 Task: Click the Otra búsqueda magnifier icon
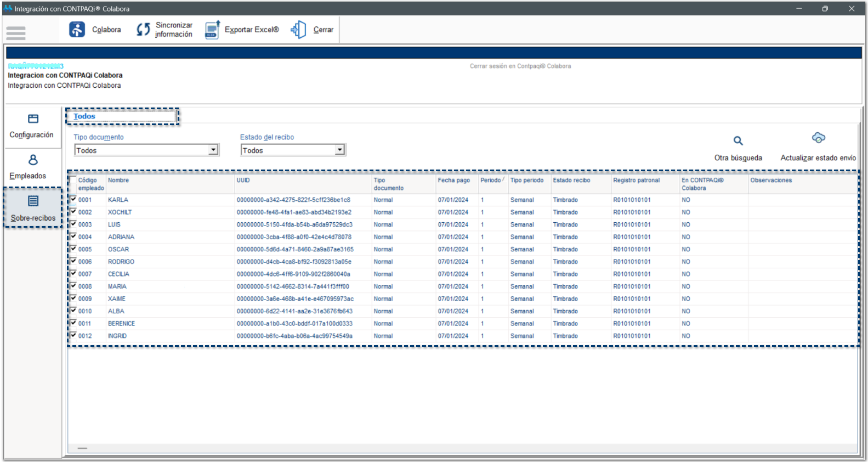point(739,141)
